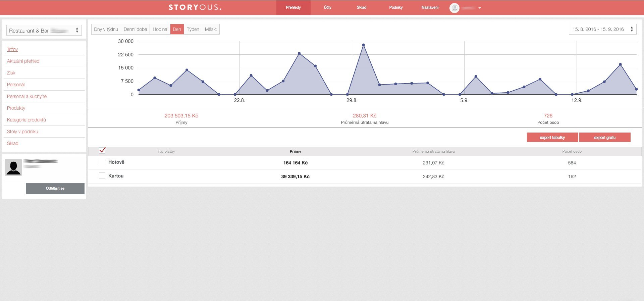Click the export tabulky button
The height and width of the screenshot is (301, 644).
click(x=552, y=137)
